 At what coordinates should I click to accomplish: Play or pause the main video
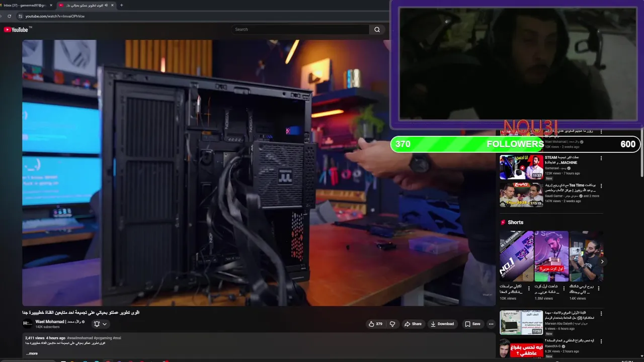click(x=259, y=172)
